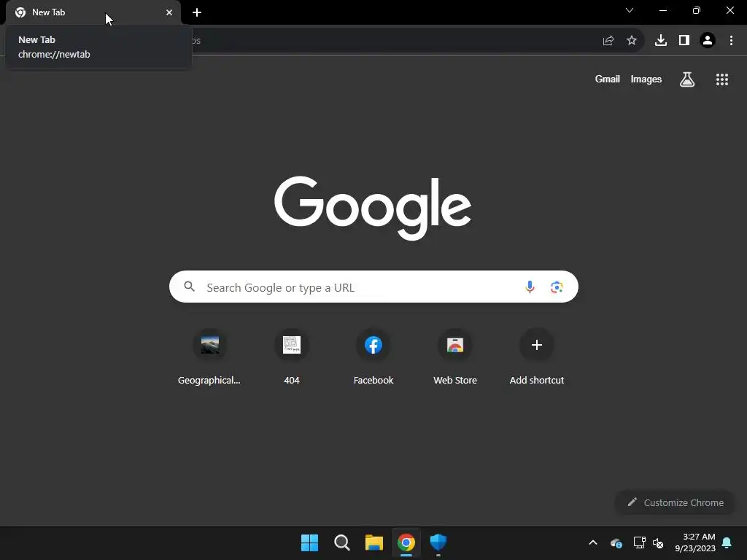
Task: Open a new tab with the plus button
Action: (197, 12)
